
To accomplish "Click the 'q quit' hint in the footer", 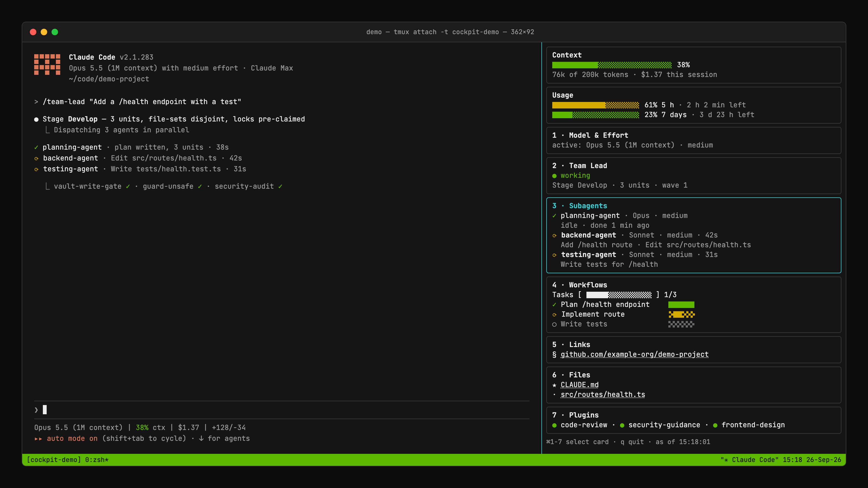I will pos(632,442).
